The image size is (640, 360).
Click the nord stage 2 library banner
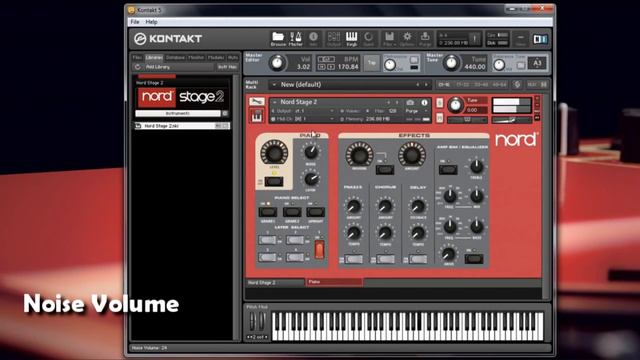(181, 97)
